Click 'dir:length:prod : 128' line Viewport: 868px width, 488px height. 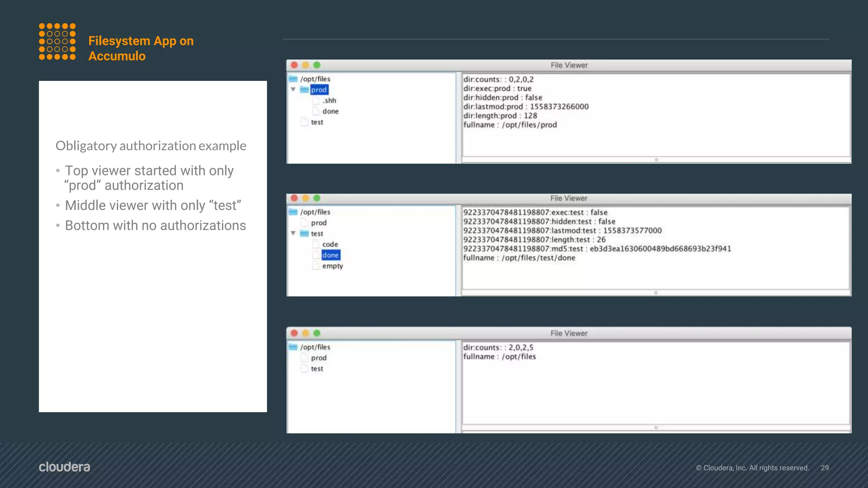point(500,116)
